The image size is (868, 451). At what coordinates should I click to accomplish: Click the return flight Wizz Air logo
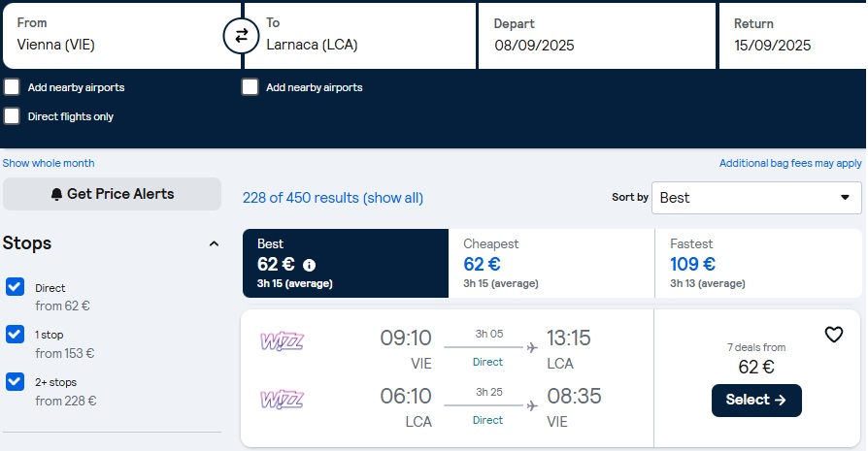click(282, 399)
